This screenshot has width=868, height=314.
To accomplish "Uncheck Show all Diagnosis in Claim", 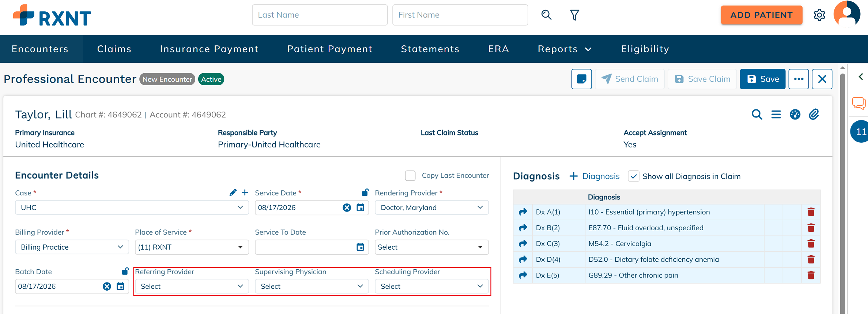I will [634, 176].
